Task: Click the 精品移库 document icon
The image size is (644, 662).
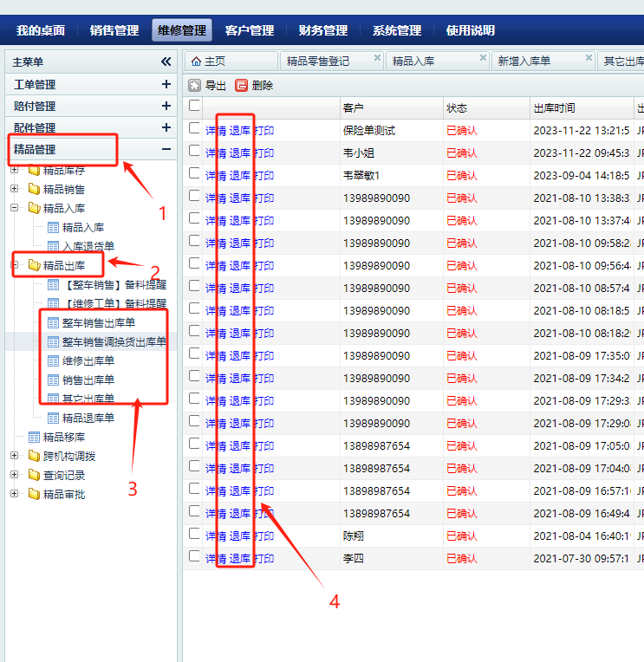Action: pos(34,438)
